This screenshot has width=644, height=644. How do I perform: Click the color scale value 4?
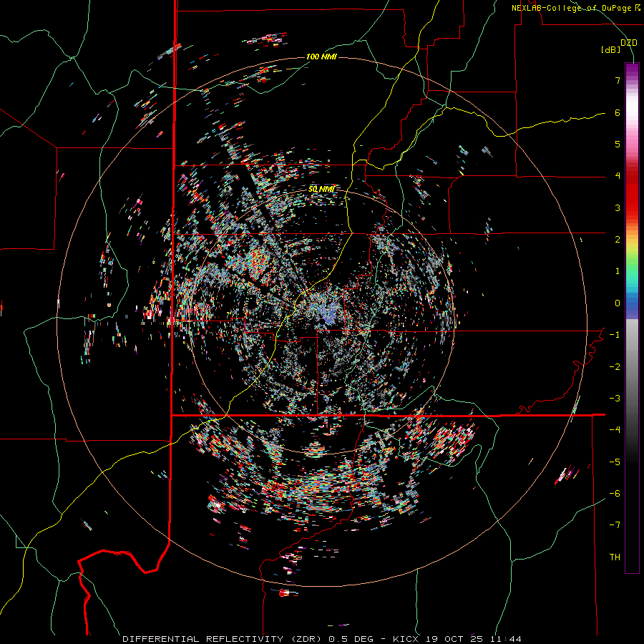pos(618,176)
